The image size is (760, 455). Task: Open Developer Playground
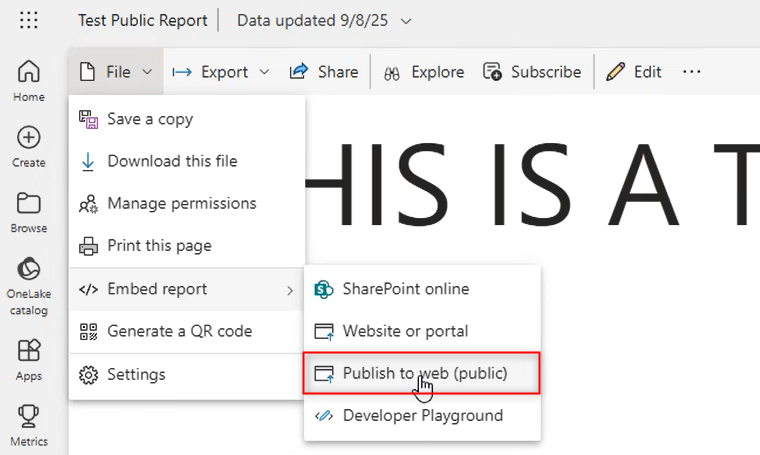tap(422, 416)
